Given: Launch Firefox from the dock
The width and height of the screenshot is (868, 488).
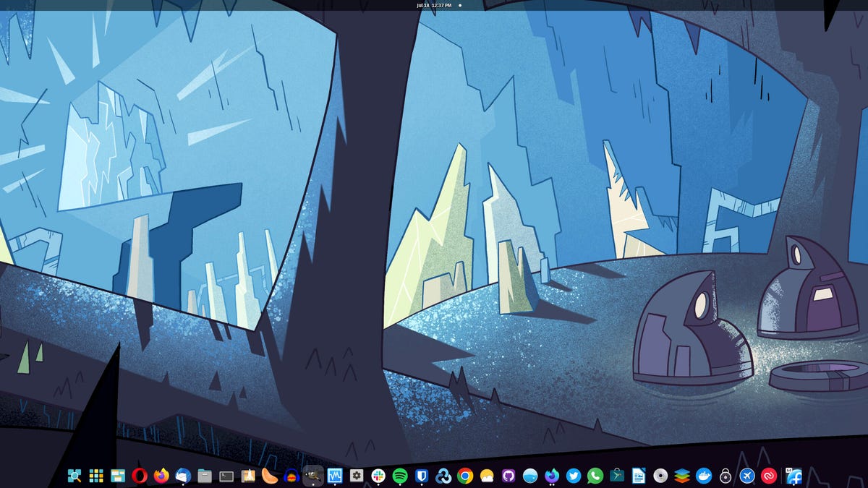Looking at the screenshot, I should point(161,476).
